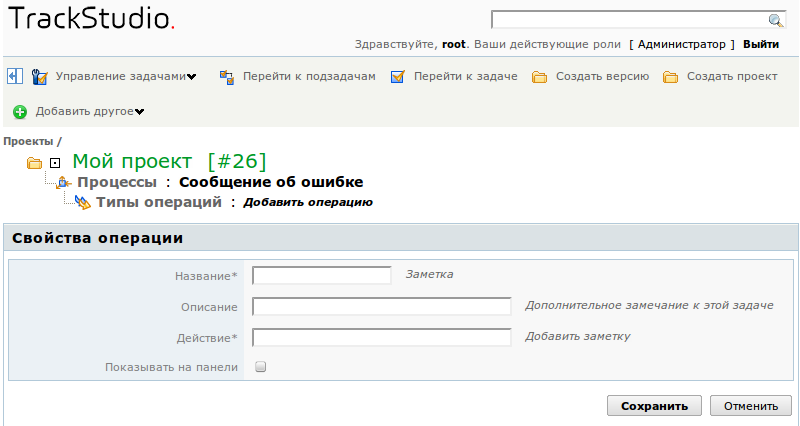This screenshot has height=426, width=800.
Task: Collapse the 'Мой проект' tree node
Action: coord(56,162)
